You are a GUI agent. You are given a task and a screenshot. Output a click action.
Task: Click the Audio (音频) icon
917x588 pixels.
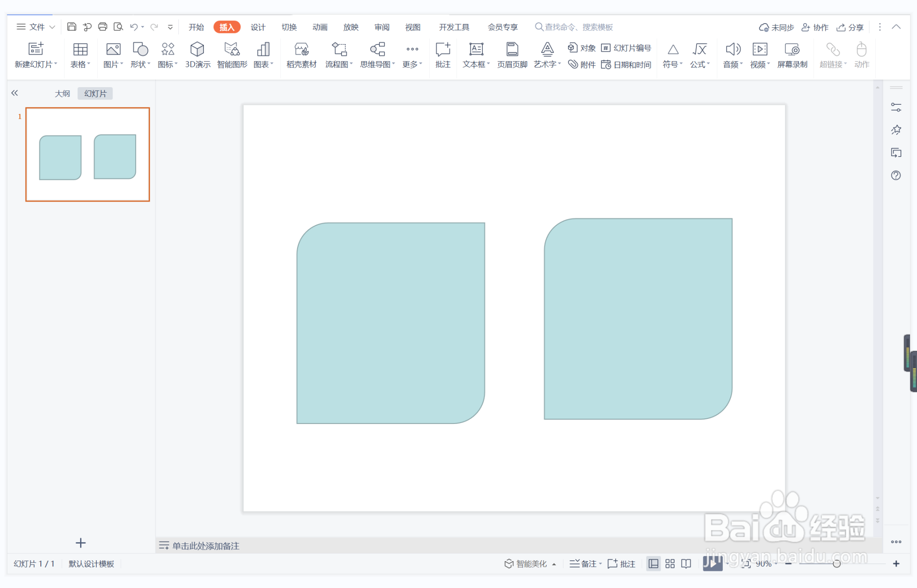coord(733,49)
